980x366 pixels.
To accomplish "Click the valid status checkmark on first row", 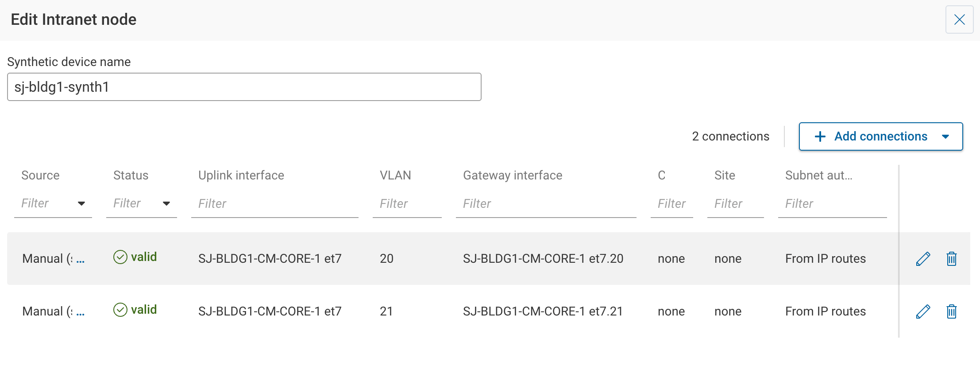I will tap(120, 257).
